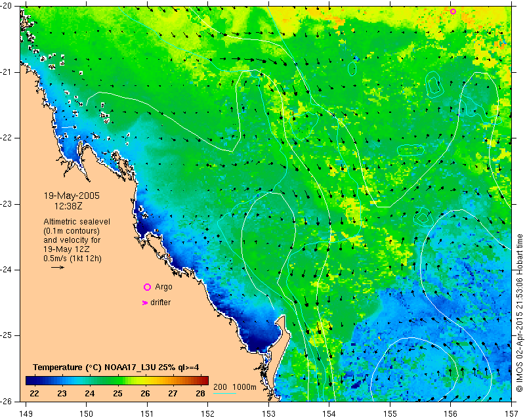Click the '25' colorbar tick label
Screen dimensions: 525x420
click(x=117, y=393)
